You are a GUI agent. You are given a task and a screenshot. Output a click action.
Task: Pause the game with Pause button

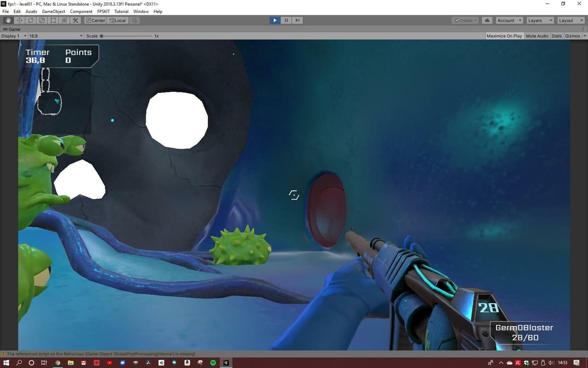(x=286, y=20)
